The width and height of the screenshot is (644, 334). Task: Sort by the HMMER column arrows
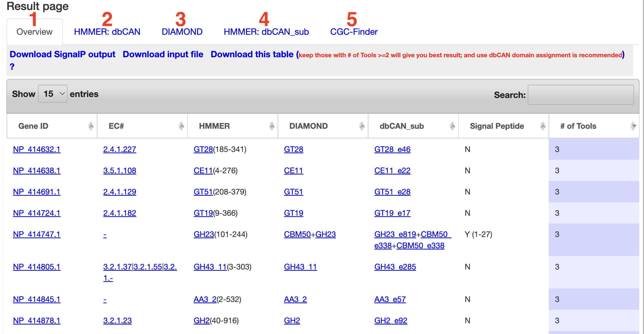click(x=272, y=126)
